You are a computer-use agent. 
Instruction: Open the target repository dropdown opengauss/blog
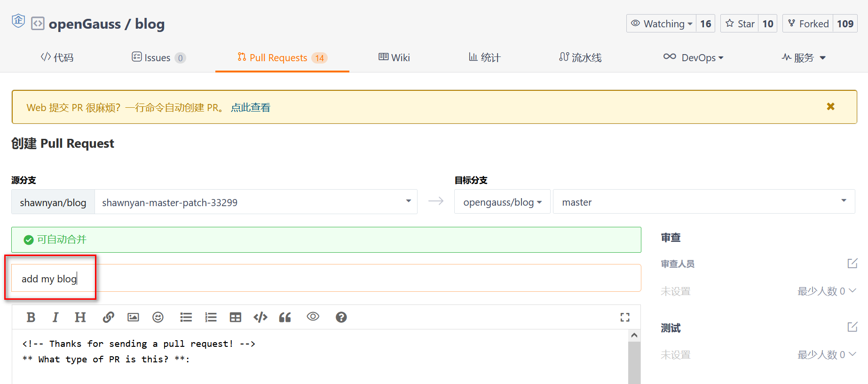[x=502, y=202]
